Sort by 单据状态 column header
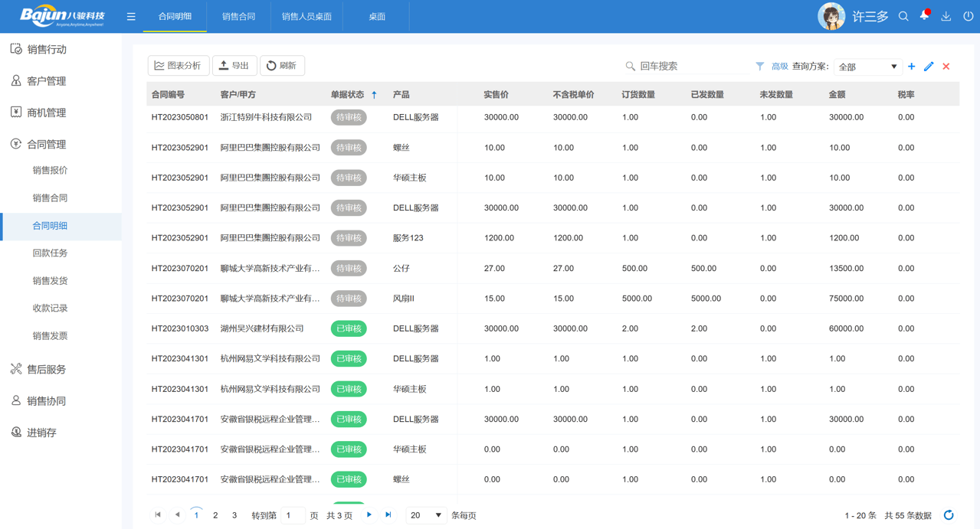 coord(348,95)
